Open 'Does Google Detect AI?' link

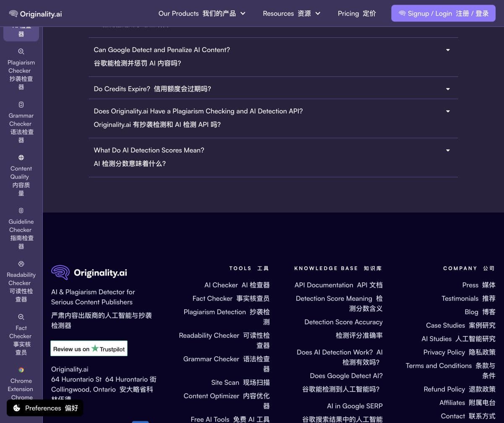coord(342,382)
